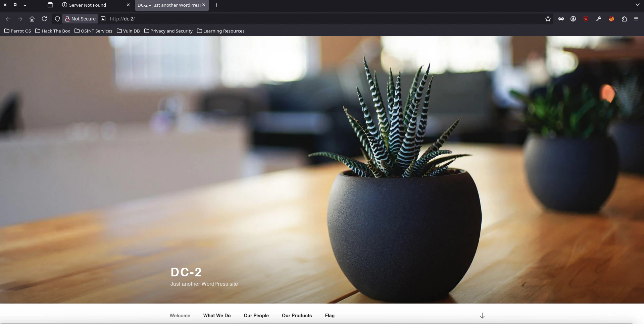The image size is (644, 324).
Task: Click the 'Just another WordPress site' tagline
Action: tap(204, 284)
